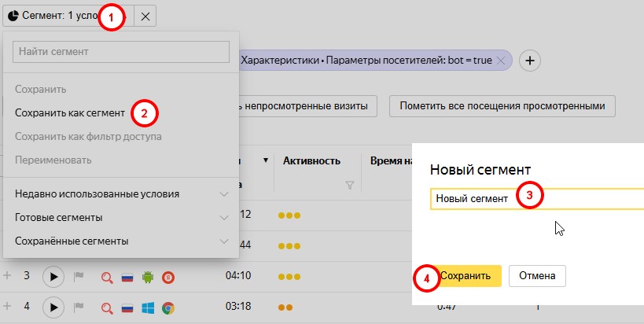The height and width of the screenshot is (324, 644).
Task: Remove the bot = true filter chip
Action: tap(501, 61)
